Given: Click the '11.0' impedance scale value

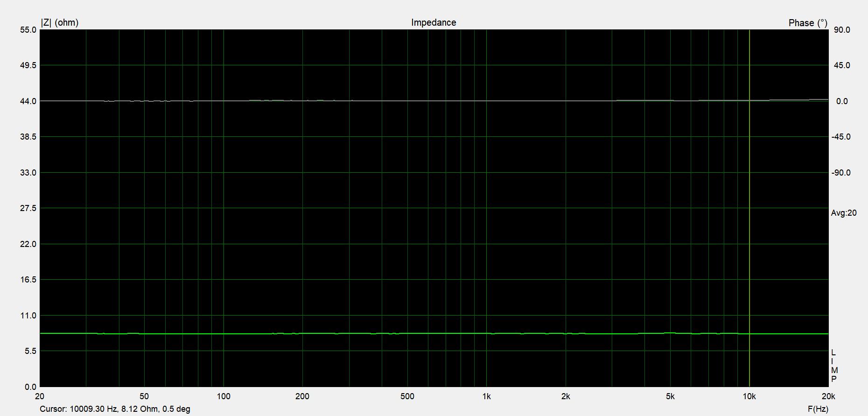Looking at the screenshot, I should pos(28,316).
